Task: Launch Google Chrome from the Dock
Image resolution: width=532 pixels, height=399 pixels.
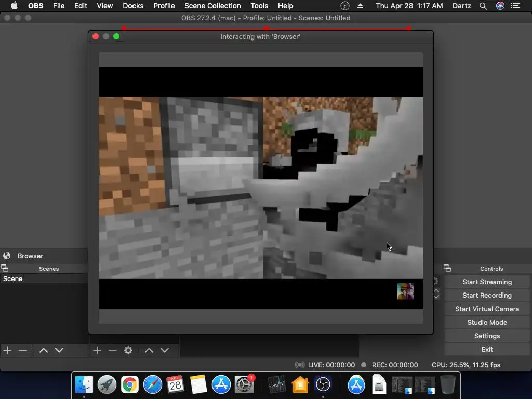Action: click(x=129, y=384)
